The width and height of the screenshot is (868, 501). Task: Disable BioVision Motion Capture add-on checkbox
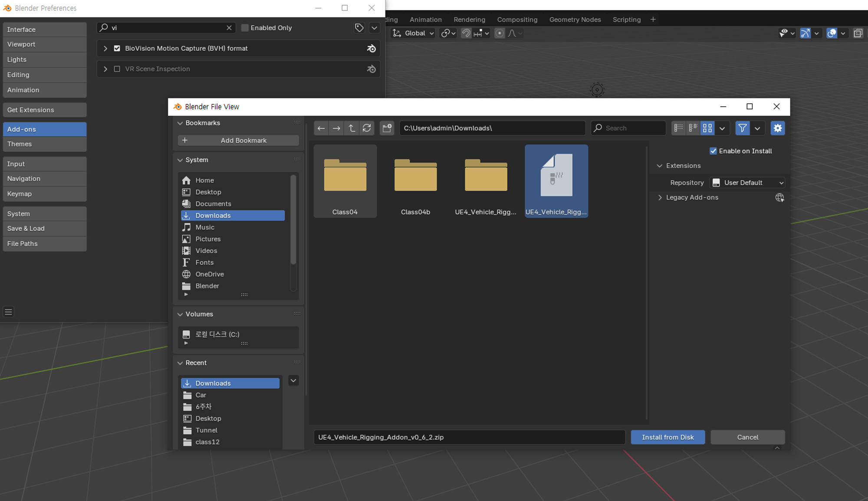pos(117,49)
